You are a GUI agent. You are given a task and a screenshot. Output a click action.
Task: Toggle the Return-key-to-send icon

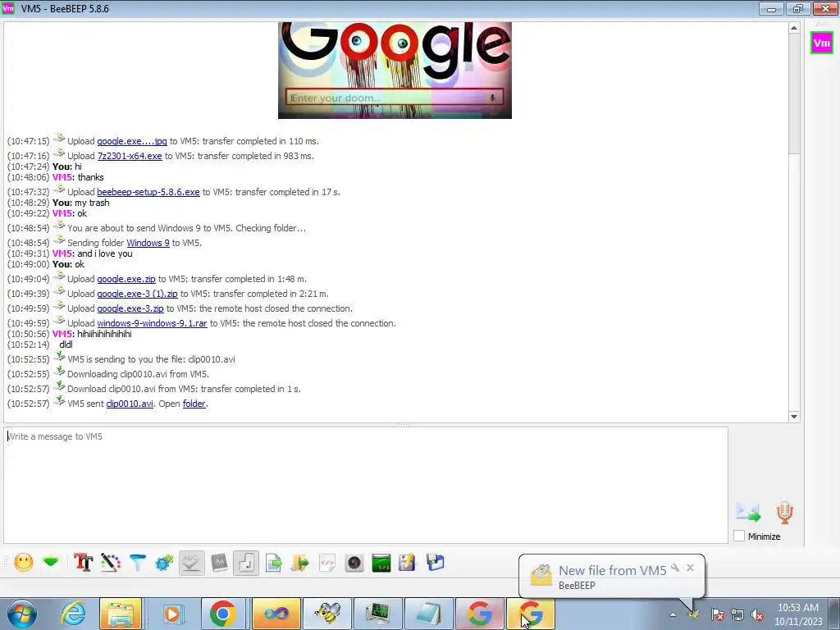point(246,563)
